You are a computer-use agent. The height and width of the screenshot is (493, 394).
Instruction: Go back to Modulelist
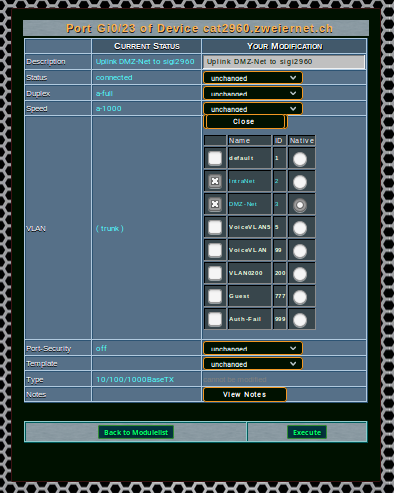pyautogui.click(x=136, y=432)
